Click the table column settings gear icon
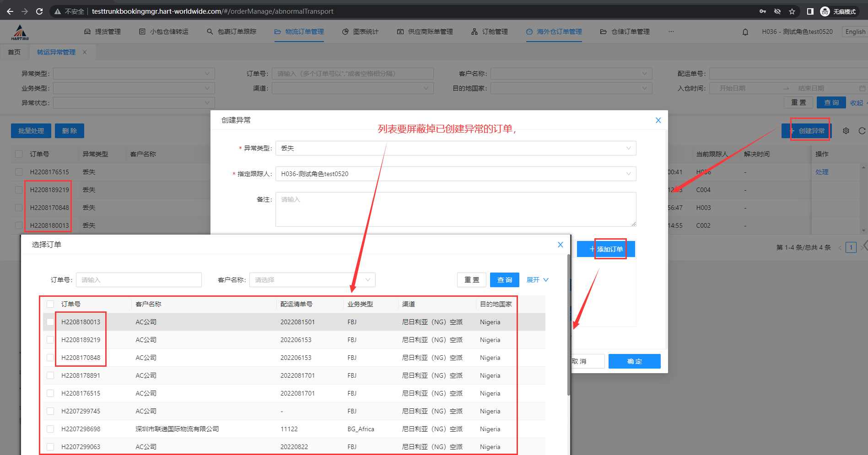 pos(846,131)
